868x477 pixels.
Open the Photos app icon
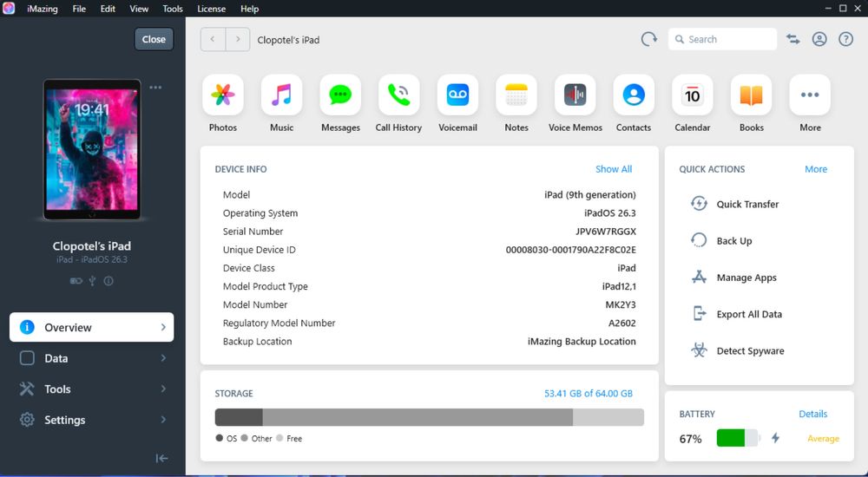click(223, 95)
